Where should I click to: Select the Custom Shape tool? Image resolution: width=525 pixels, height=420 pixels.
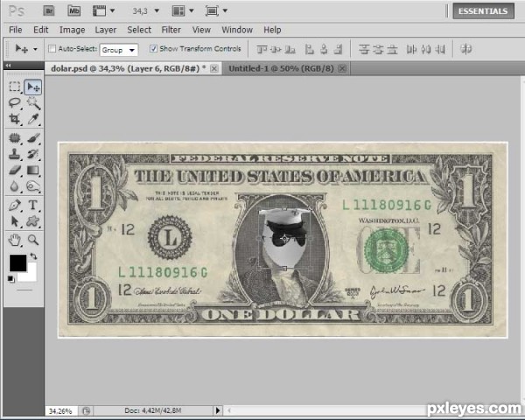point(33,221)
